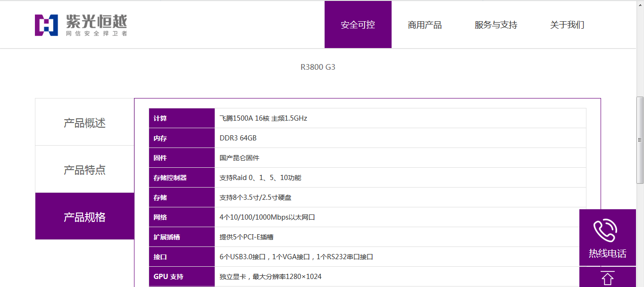Click the DDR3 64GB value
The image size is (644, 287).
coord(238,138)
